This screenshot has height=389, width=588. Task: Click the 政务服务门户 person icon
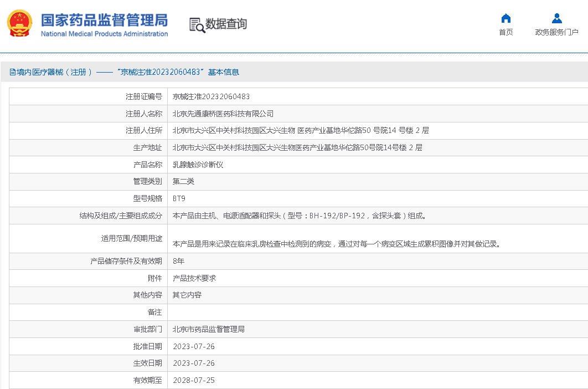556,18
